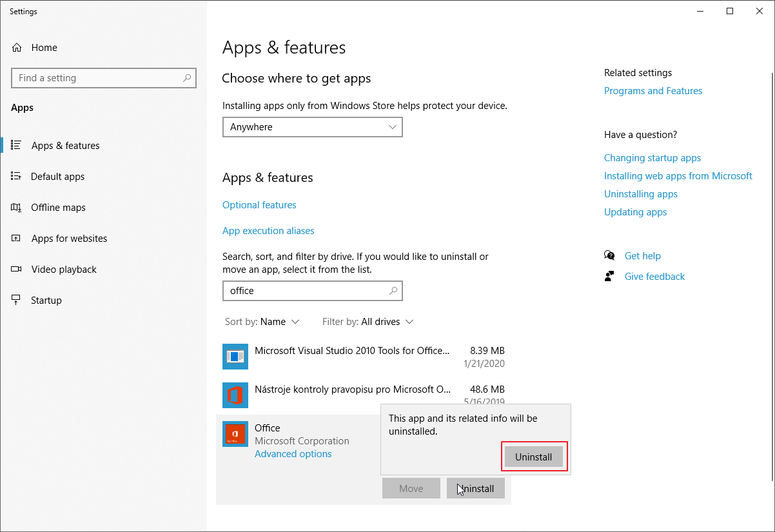
Task: Select Nástroje kontroly pravopisu pro Microsoft entry
Action: 364,395
